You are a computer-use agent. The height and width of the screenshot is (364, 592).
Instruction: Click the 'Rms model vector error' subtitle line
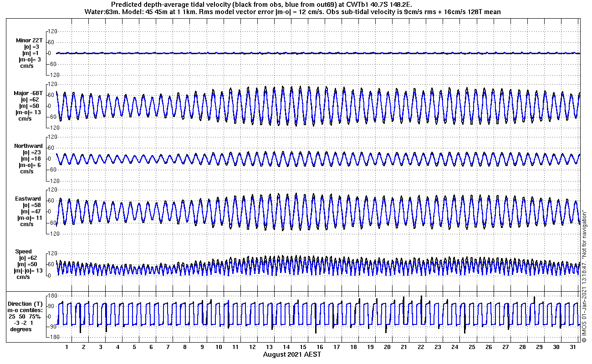293,12
